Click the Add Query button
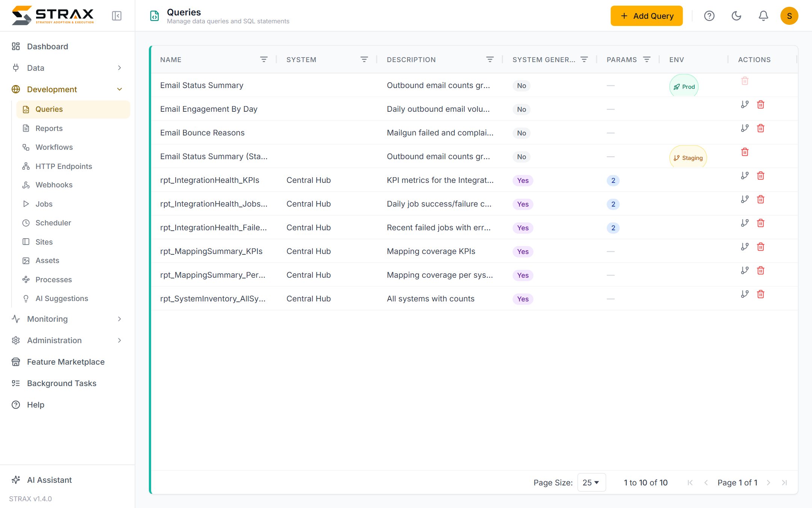Viewport: 812px width, 508px height. coord(647,16)
